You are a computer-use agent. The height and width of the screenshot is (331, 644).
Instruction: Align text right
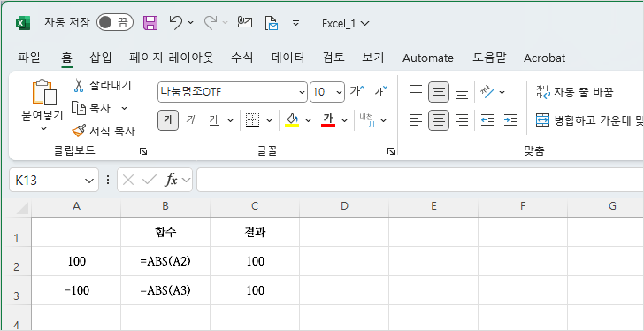click(462, 120)
